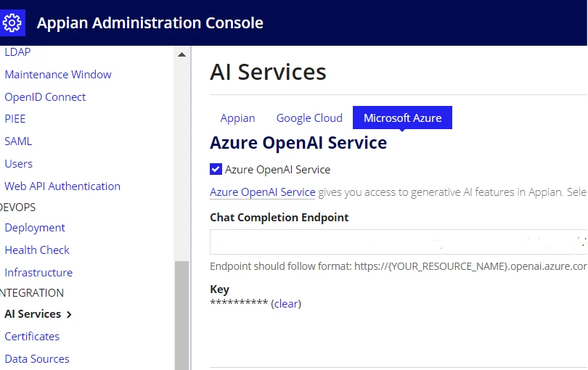Go to OpenID Connect settings
Image resolution: width=588 pixels, height=370 pixels.
pyautogui.click(x=45, y=97)
